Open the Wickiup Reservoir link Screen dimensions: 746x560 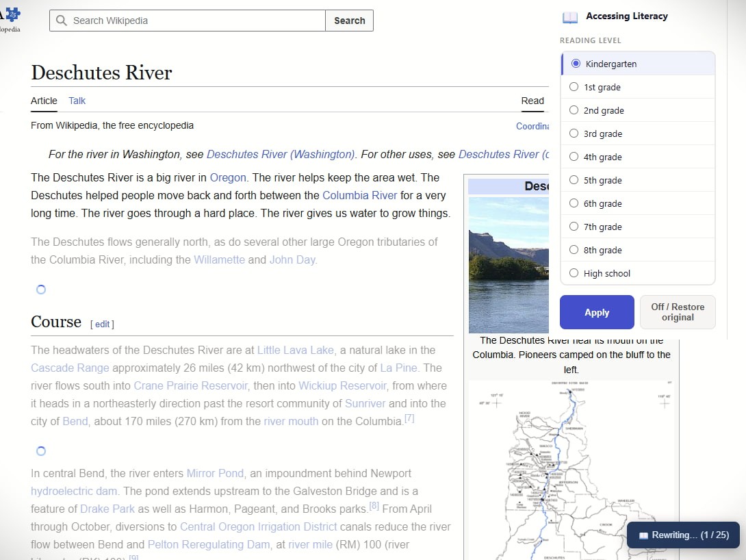[x=343, y=386]
